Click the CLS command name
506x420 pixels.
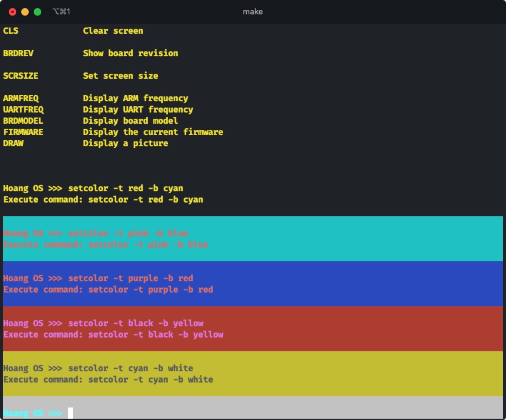click(x=11, y=31)
